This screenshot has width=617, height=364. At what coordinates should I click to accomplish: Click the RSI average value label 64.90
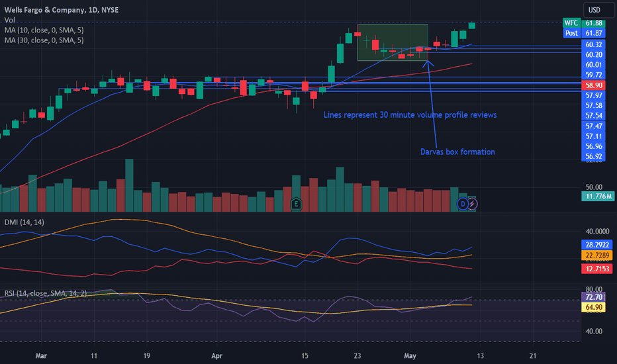[x=593, y=307]
